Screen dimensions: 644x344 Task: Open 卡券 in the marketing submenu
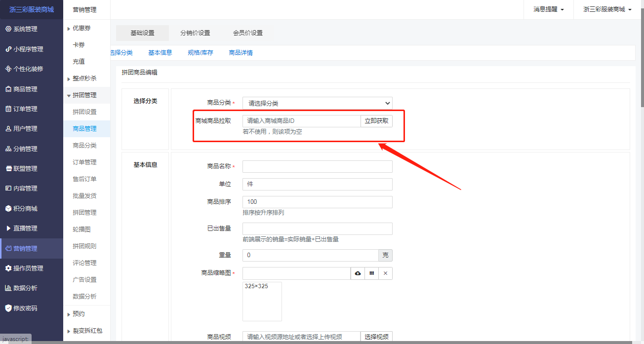(79, 45)
